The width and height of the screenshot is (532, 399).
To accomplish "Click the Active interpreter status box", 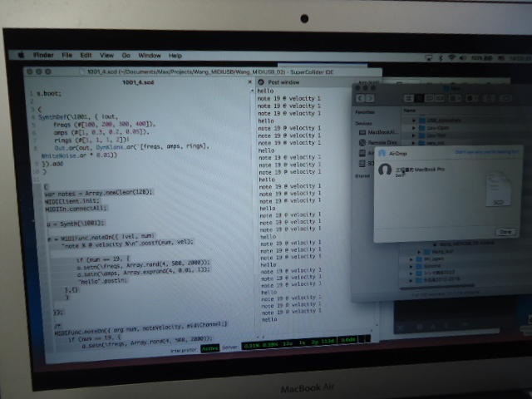I will pos(210,348).
